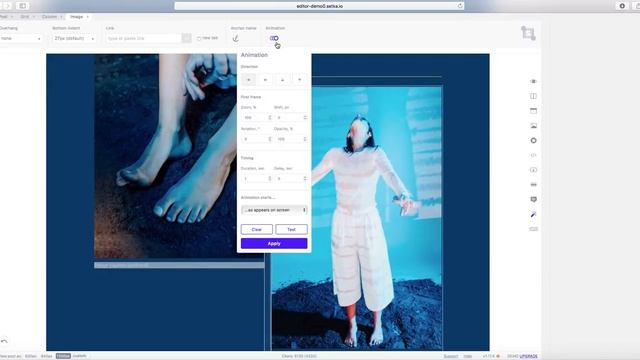Click the Animation toggle icon in the toolbar
The height and width of the screenshot is (360, 640).
[x=274, y=38]
